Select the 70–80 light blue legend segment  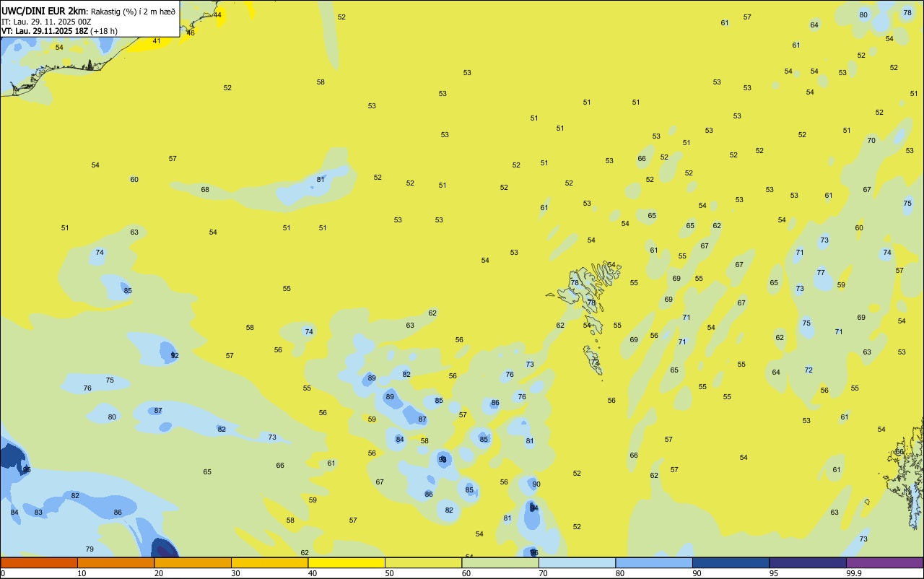[x=577, y=562]
